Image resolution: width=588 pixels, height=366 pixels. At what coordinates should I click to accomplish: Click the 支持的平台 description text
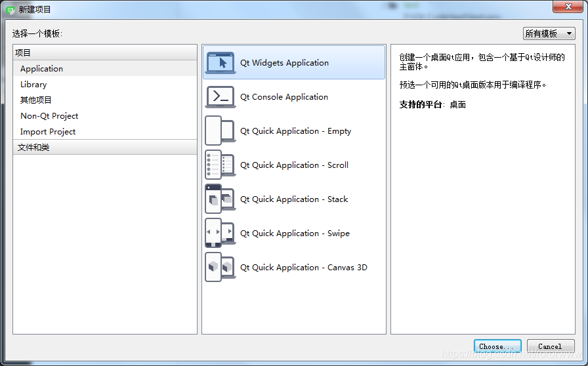pos(432,105)
